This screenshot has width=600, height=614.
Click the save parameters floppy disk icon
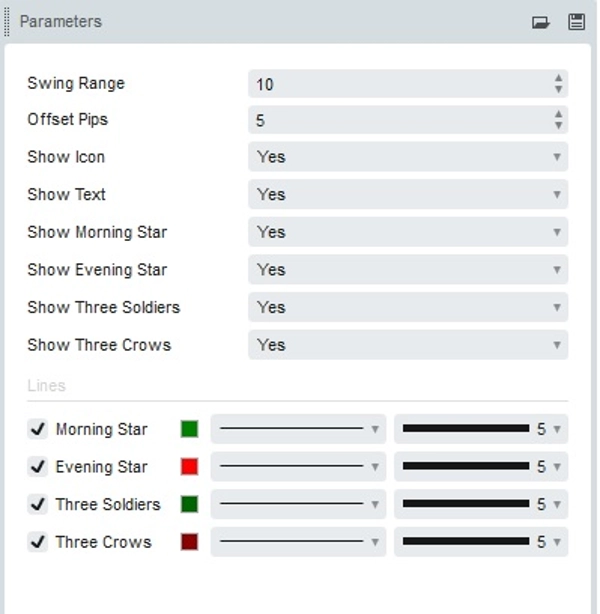[576, 22]
